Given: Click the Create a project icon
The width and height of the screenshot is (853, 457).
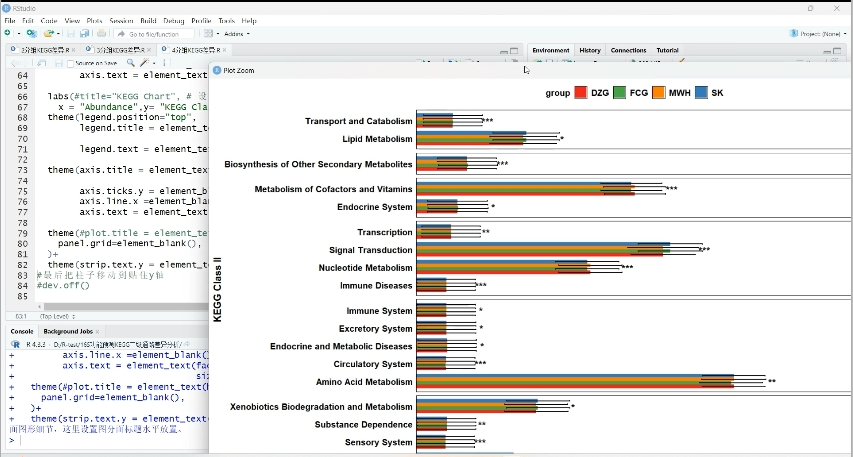Looking at the screenshot, I should point(32,34).
